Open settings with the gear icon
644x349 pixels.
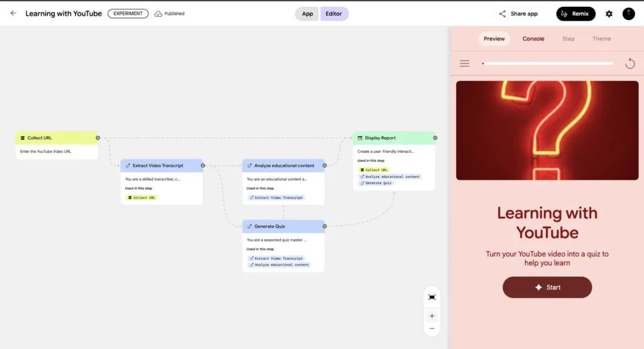click(x=609, y=14)
